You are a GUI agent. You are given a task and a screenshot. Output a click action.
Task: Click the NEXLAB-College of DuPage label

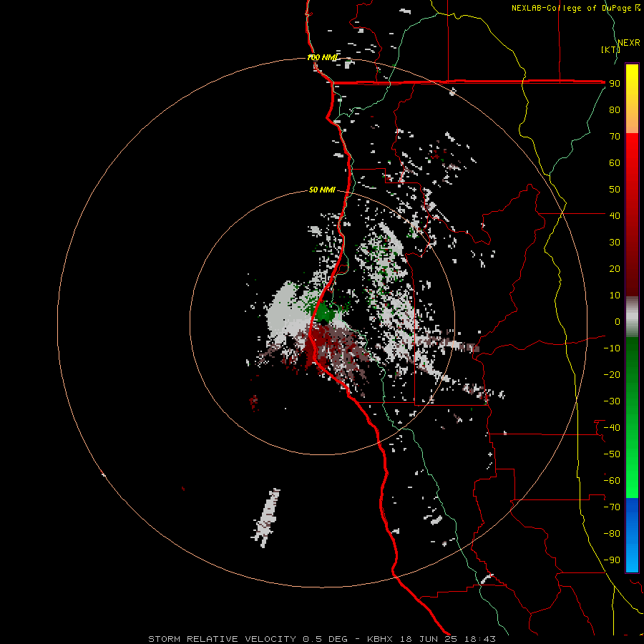coord(575,8)
